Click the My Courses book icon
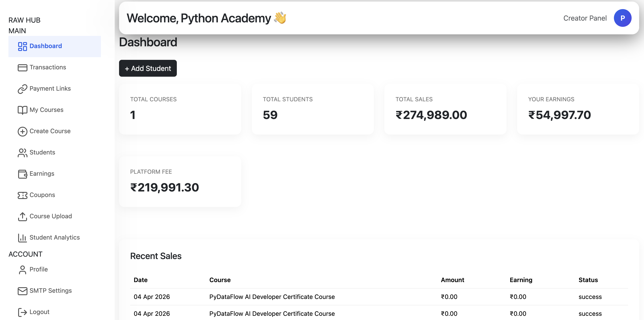This screenshot has height=320, width=644. (22, 110)
